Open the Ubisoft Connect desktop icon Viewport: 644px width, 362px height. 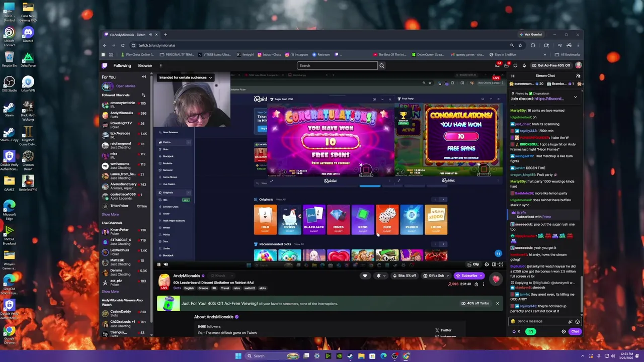[x=9, y=36]
